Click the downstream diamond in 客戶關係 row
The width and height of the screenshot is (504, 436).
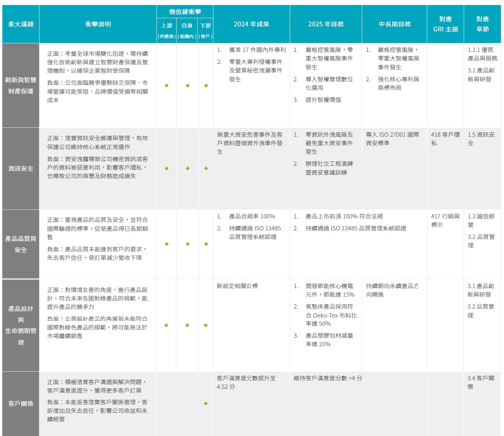[x=206, y=403]
